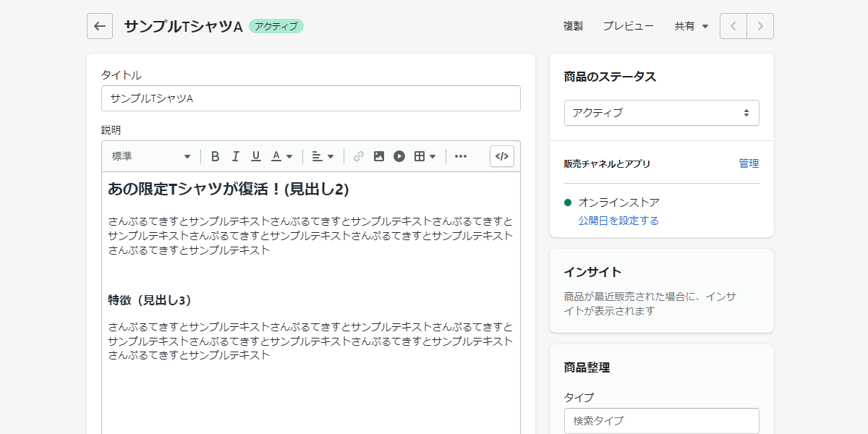This screenshot has width=868, height=434.
Task: Click the 公開日を設定する link
Action: coord(618,221)
